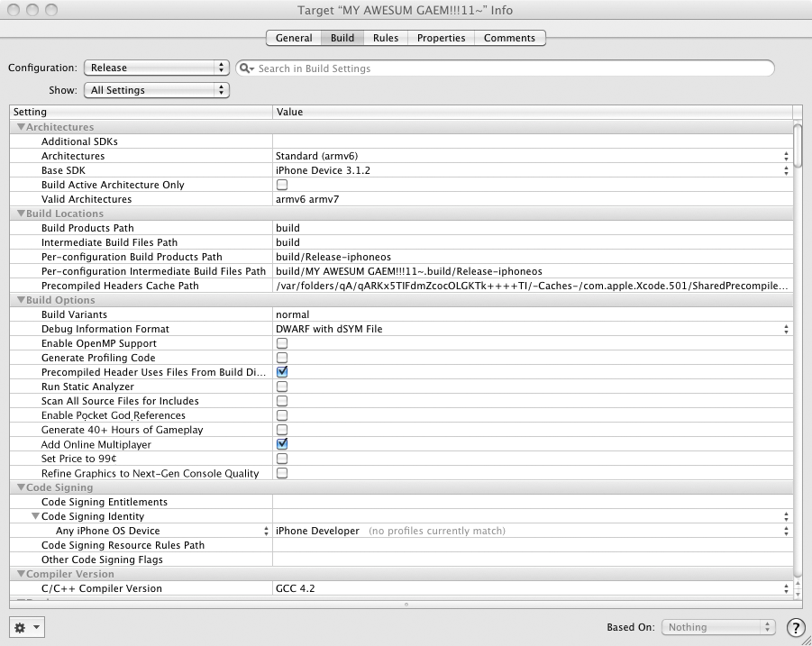Collapse the Compiler Version section

(21, 574)
